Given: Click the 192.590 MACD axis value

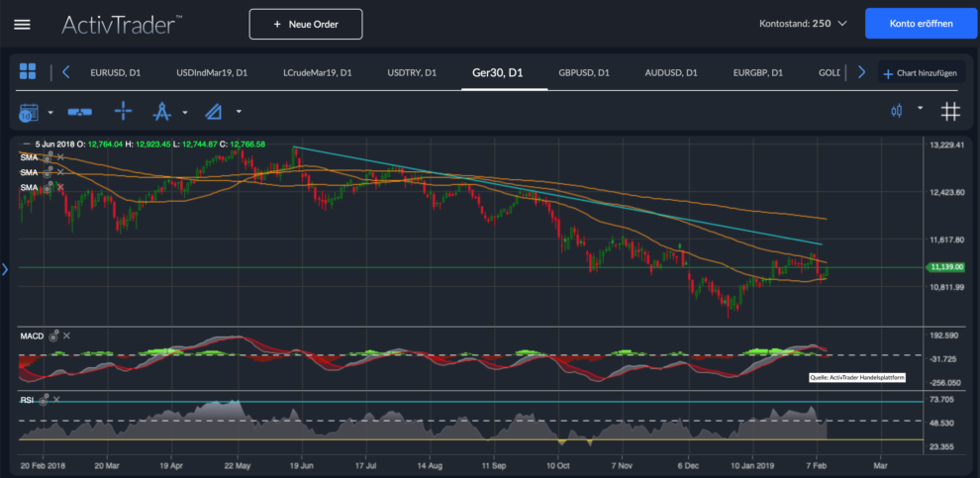Looking at the screenshot, I should (944, 335).
